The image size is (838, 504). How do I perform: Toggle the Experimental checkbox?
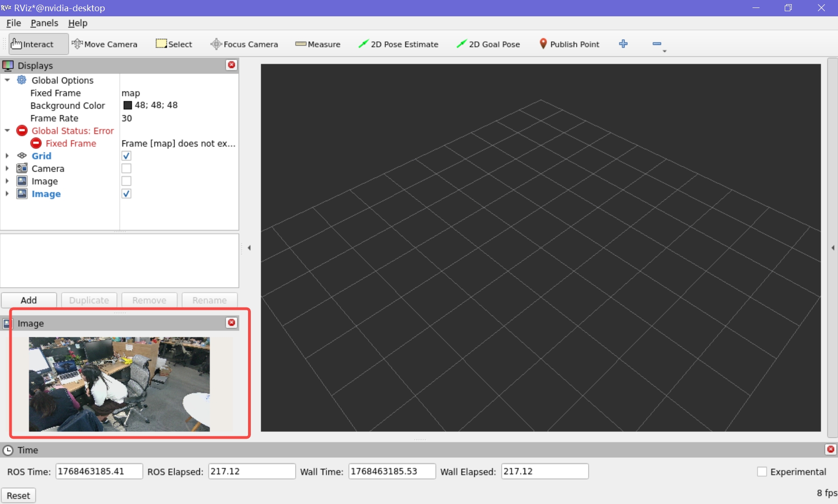[x=762, y=472]
